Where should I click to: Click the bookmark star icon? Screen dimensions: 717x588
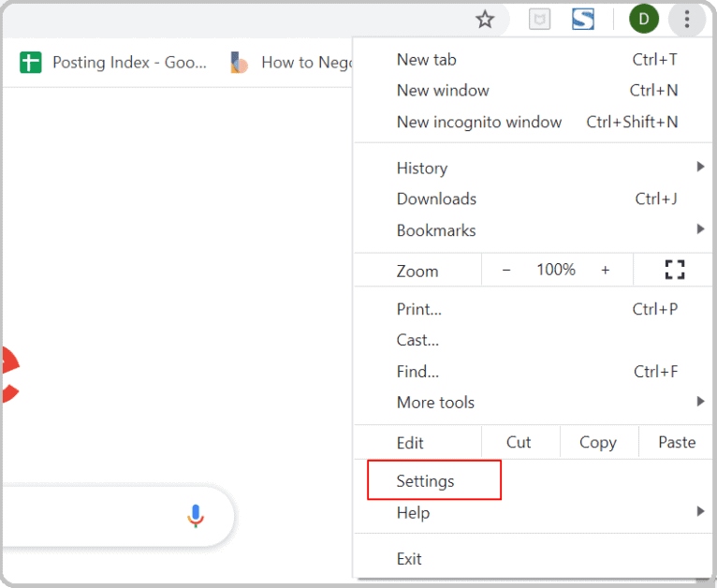[x=485, y=20]
